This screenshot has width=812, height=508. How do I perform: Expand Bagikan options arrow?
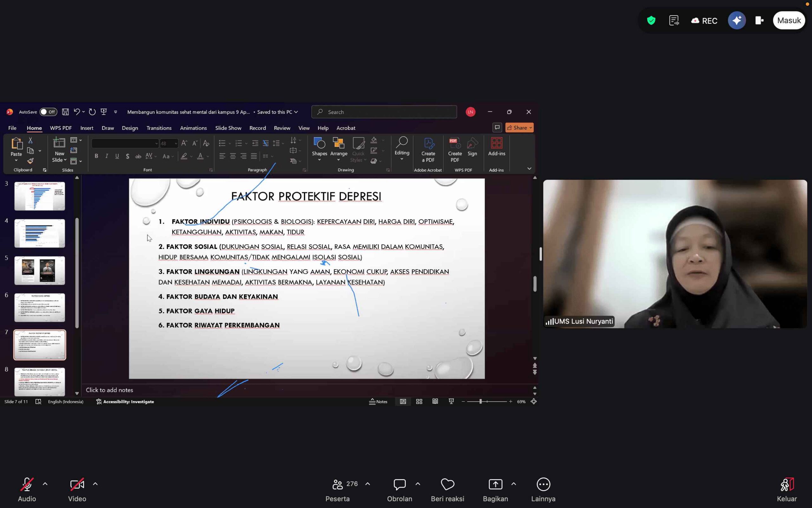tap(514, 484)
